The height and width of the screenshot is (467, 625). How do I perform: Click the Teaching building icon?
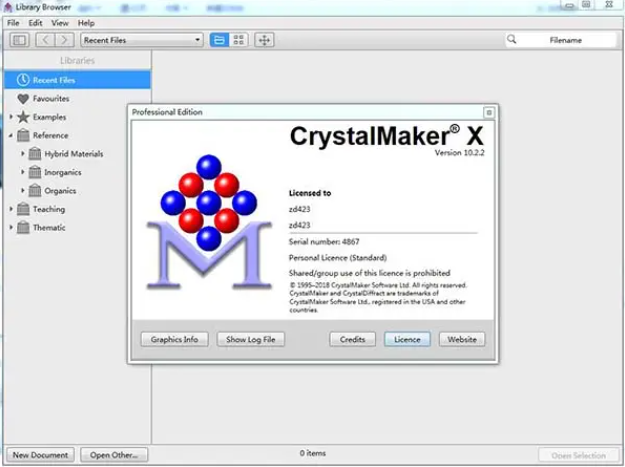23,209
